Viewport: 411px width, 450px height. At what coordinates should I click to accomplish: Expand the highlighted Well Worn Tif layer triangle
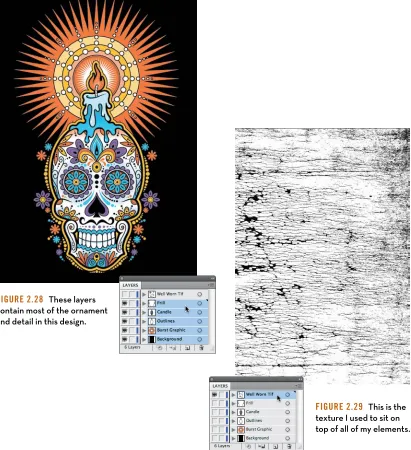tap(233, 395)
